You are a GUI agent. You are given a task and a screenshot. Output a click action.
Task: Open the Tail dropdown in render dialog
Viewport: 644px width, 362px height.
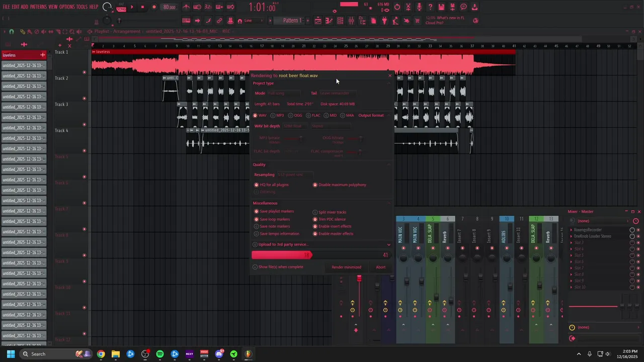coord(338,94)
